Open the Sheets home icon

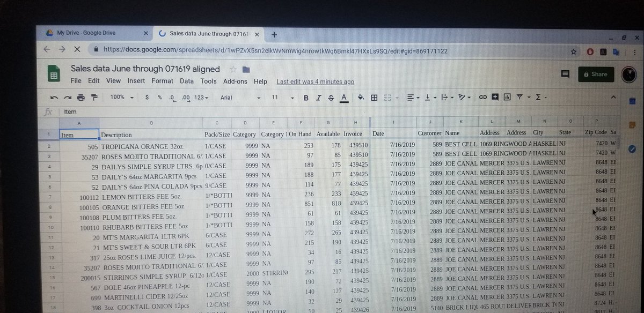54,74
